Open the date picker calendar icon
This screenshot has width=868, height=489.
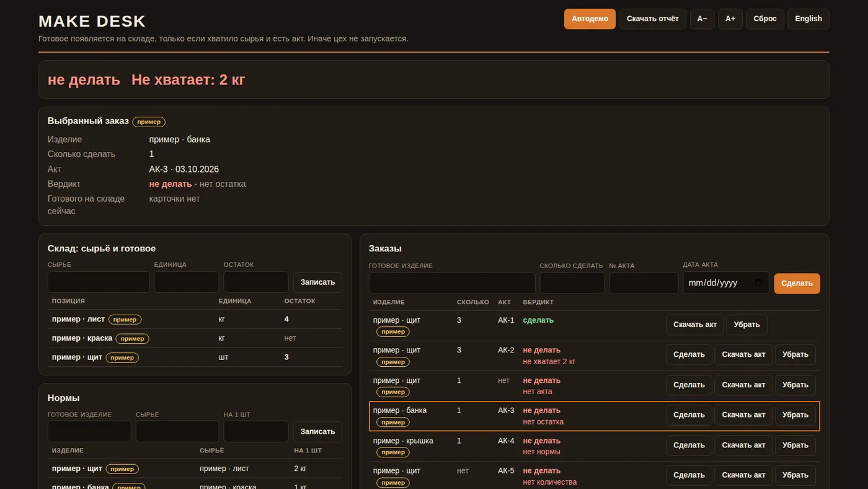[x=759, y=283]
